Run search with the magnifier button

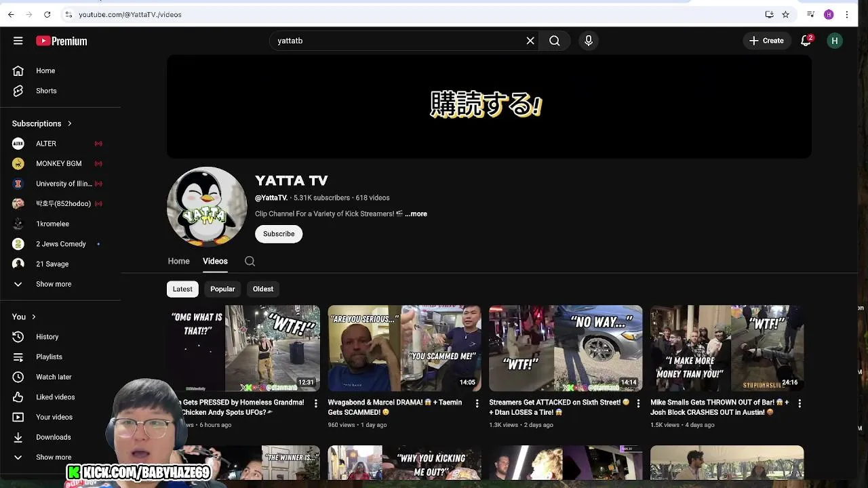(555, 41)
